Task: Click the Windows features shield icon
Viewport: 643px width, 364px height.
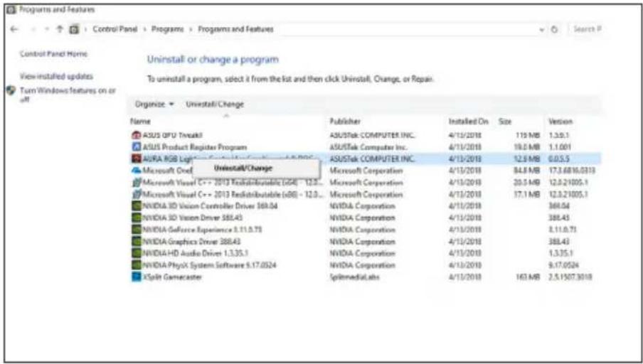Action: coord(11,90)
